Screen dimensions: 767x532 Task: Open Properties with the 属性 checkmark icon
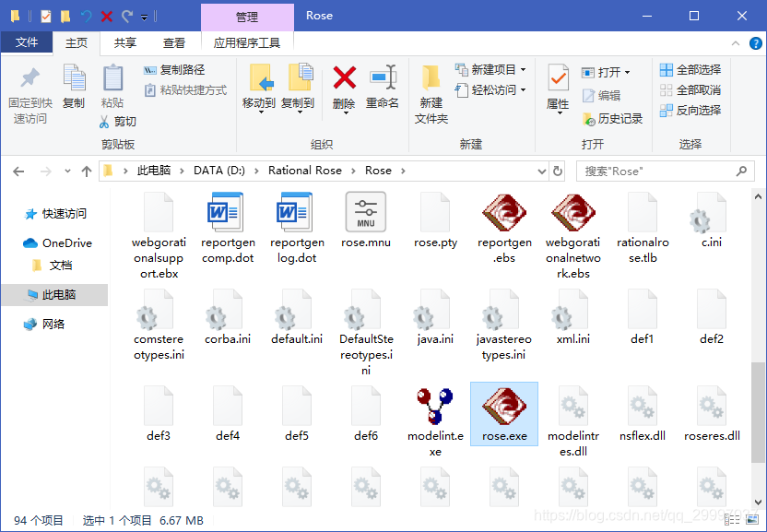click(x=557, y=88)
